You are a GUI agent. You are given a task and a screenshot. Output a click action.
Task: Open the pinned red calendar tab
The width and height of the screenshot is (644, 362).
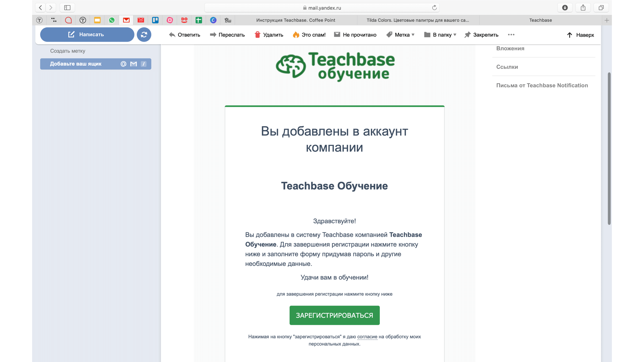141,20
